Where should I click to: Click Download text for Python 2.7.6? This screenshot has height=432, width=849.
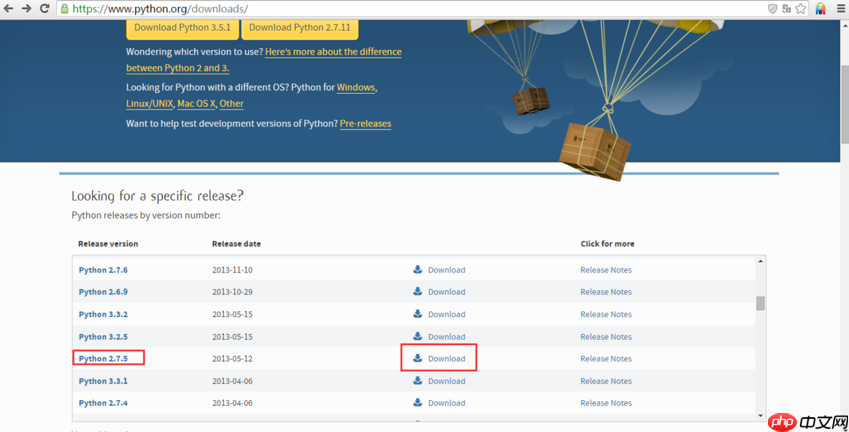(447, 270)
